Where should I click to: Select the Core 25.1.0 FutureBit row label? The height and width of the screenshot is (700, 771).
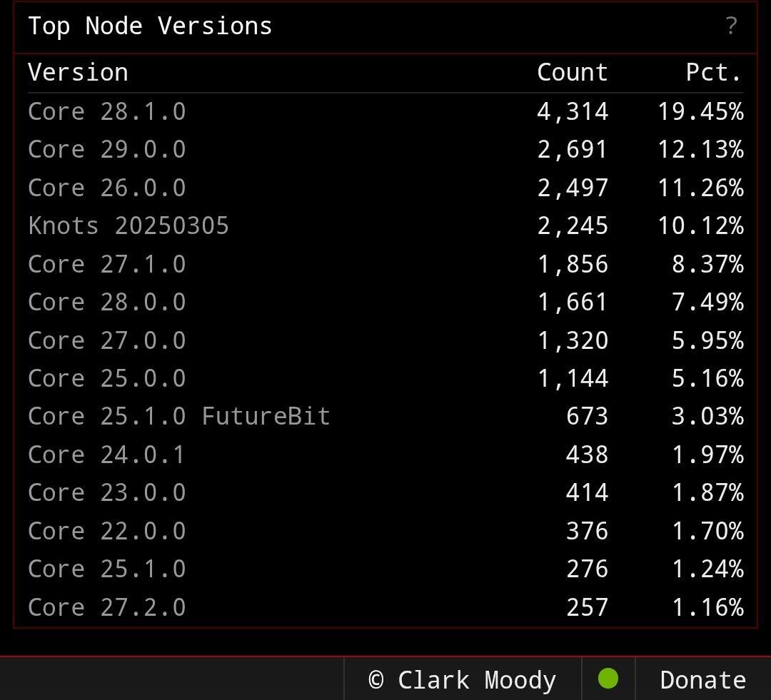coord(179,417)
